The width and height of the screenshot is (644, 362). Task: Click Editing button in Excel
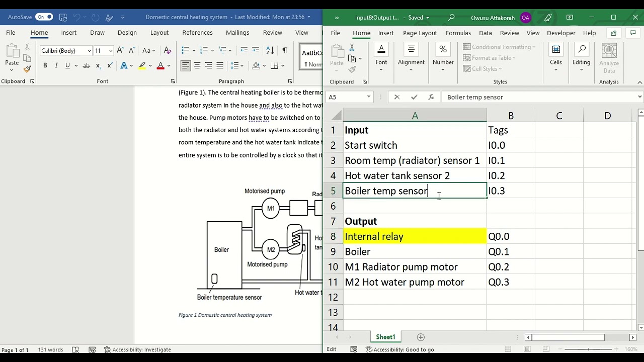pyautogui.click(x=582, y=57)
